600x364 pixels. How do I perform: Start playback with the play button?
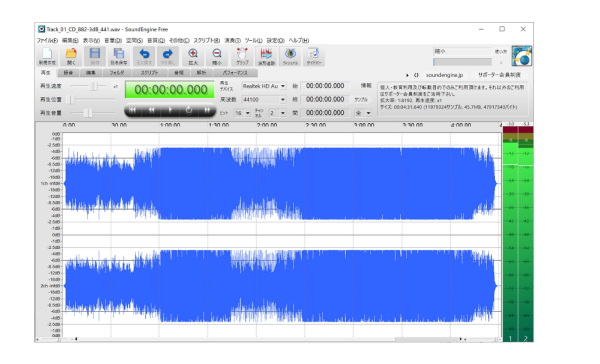170,110
